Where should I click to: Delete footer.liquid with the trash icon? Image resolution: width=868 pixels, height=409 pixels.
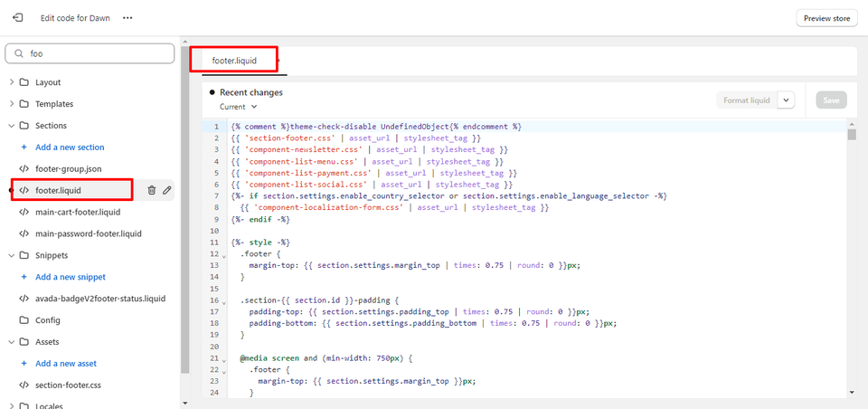pos(152,190)
